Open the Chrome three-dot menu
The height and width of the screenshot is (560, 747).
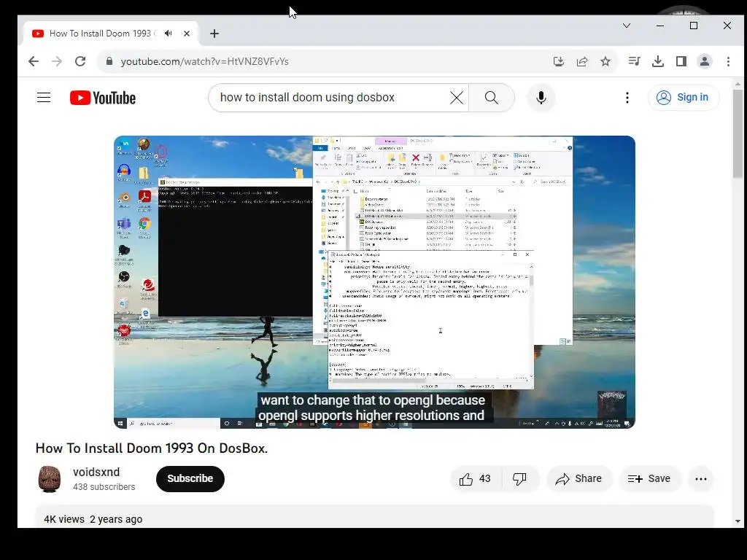(728, 61)
